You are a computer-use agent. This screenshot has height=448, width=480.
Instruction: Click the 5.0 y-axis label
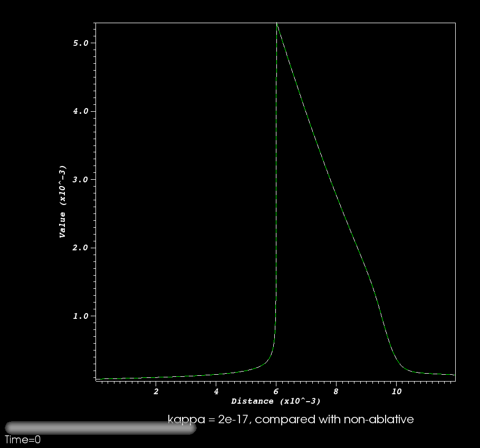(x=81, y=43)
